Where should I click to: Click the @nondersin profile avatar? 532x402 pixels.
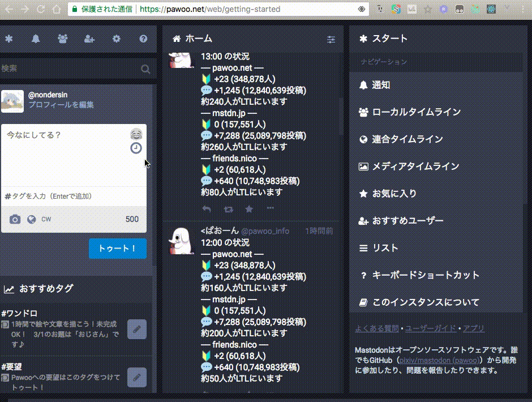[12, 101]
